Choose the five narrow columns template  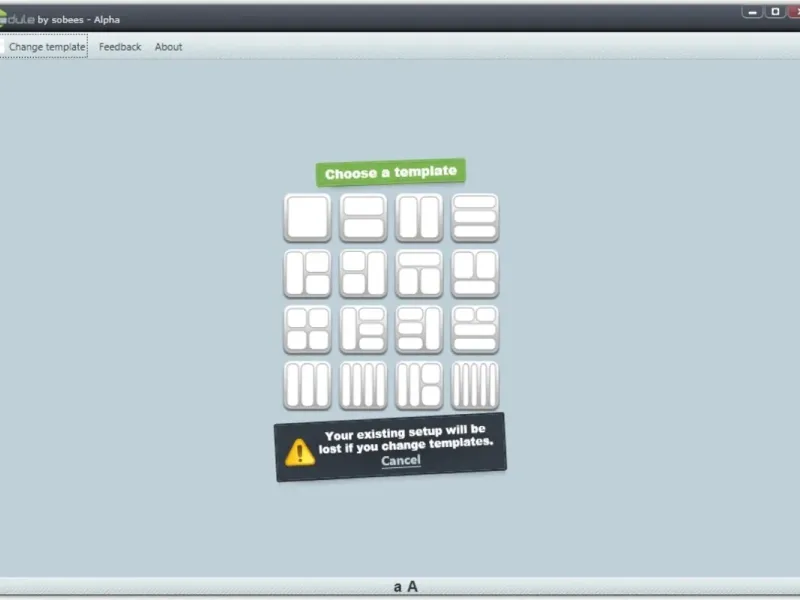(475, 386)
